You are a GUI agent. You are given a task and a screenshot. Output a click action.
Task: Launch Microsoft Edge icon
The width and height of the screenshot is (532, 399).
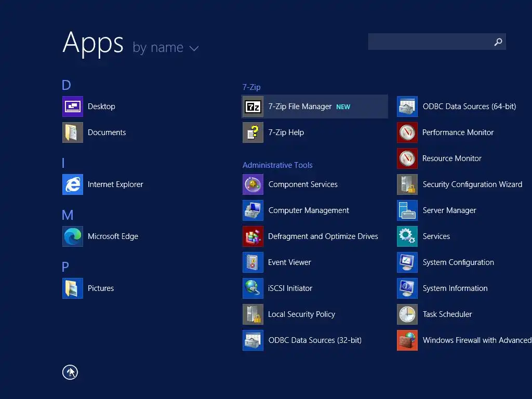pyautogui.click(x=73, y=236)
